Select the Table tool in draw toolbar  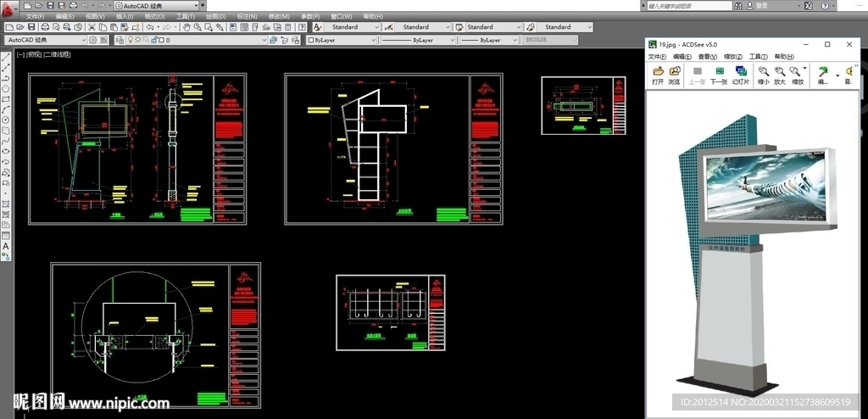6,236
